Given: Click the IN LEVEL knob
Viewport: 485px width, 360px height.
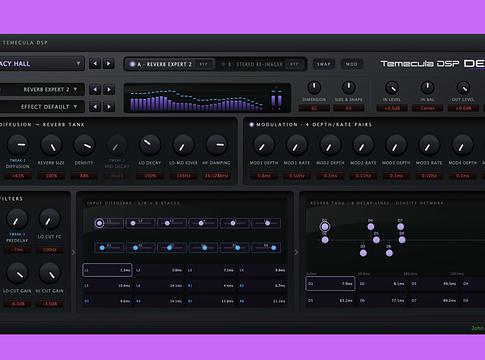Looking at the screenshot, I should 392,88.
